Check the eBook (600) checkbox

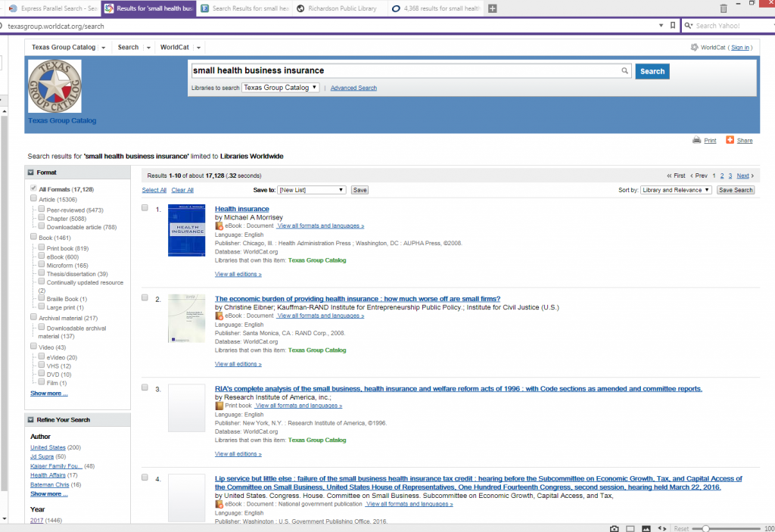(x=42, y=256)
